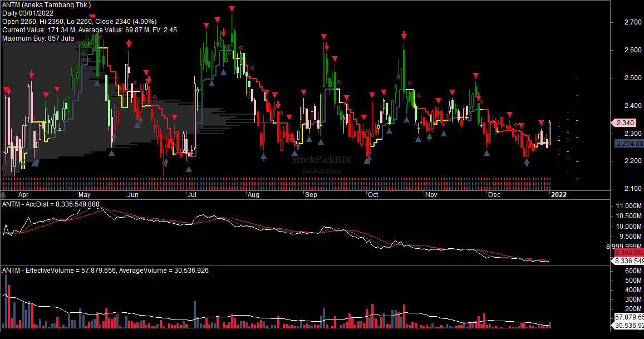The height and width of the screenshot is (339, 644).
Task: Click the last pink candle near 2022
Action: (550, 132)
